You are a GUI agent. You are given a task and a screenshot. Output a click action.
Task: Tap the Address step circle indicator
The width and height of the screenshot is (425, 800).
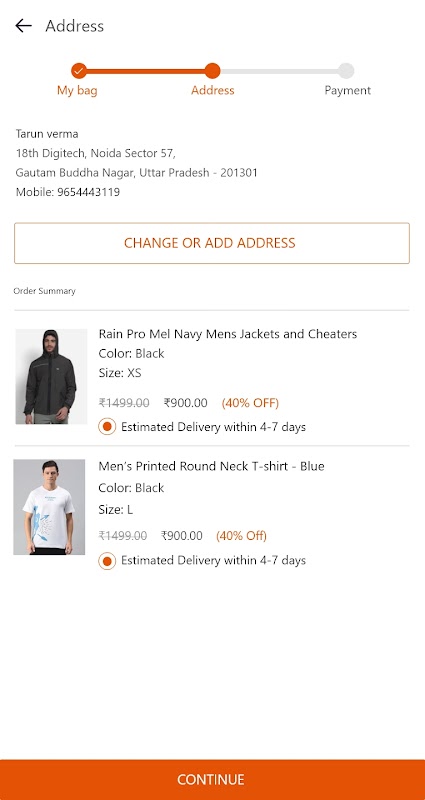[212, 71]
